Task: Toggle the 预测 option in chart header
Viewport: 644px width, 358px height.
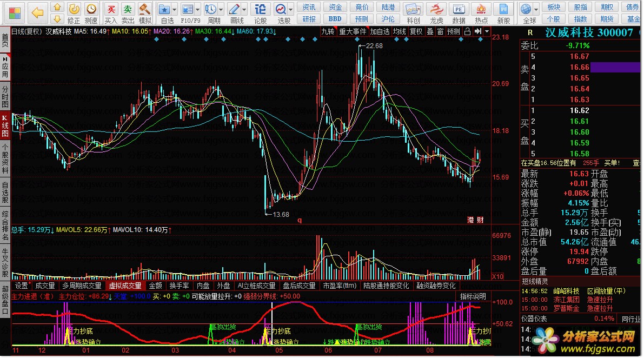Action: 454,31
